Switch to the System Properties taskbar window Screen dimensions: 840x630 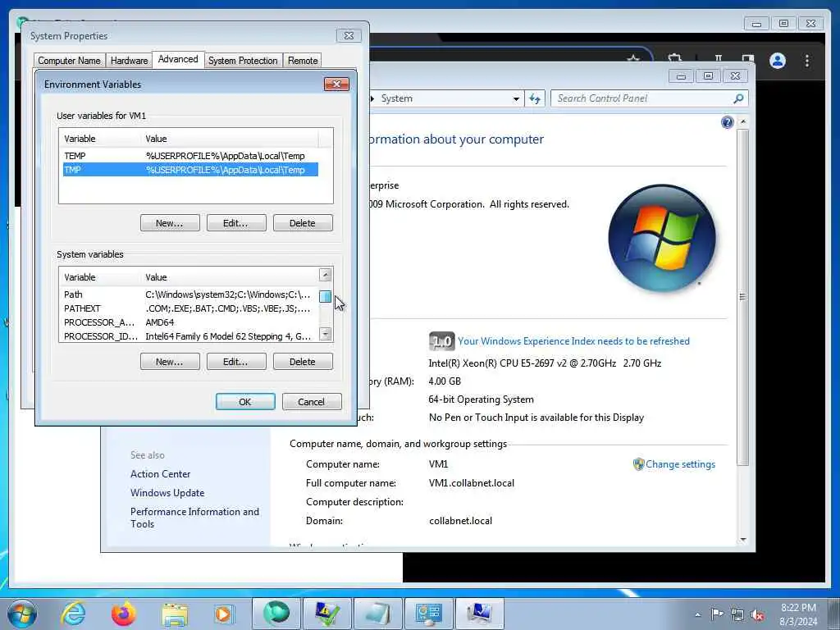tap(479, 614)
